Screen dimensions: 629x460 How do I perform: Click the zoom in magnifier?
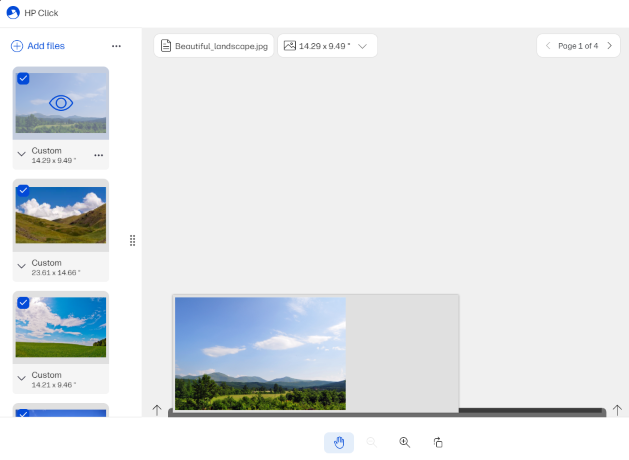(x=404, y=442)
